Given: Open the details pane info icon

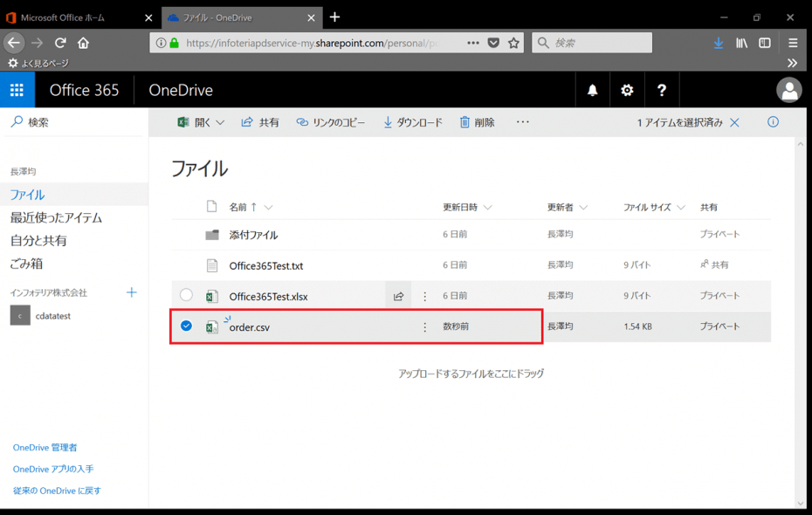Looking at the screenshot, I should (773, 122).
